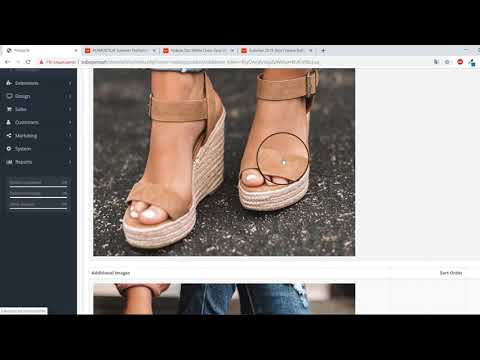Open the red ad-blocker extension icon
Screen dimensions: 480x360
[460, 62]
